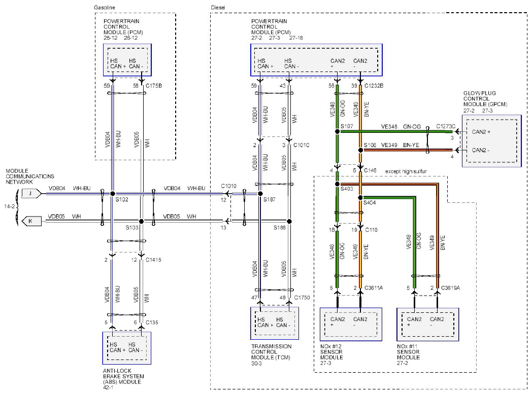Click connector label C3619A

[450, 288]
